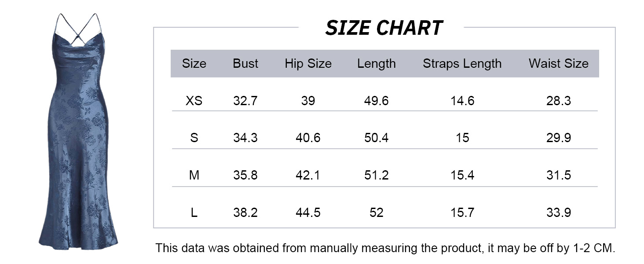Image resolution: width=644 pixels, height=264 pixels.
Task: Click the XS bust value 32.7
Action: 245,101
